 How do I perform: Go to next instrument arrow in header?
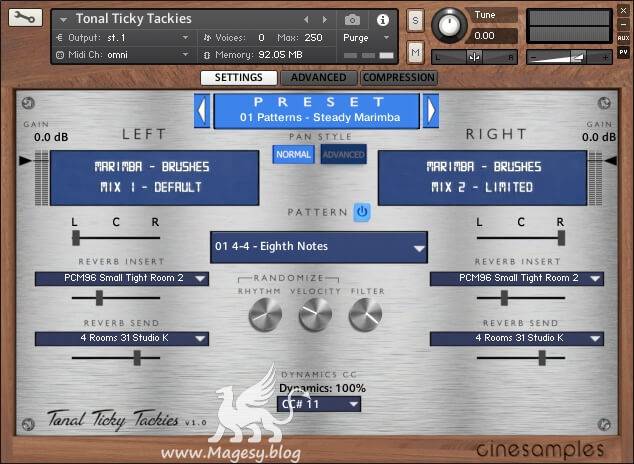324,19
